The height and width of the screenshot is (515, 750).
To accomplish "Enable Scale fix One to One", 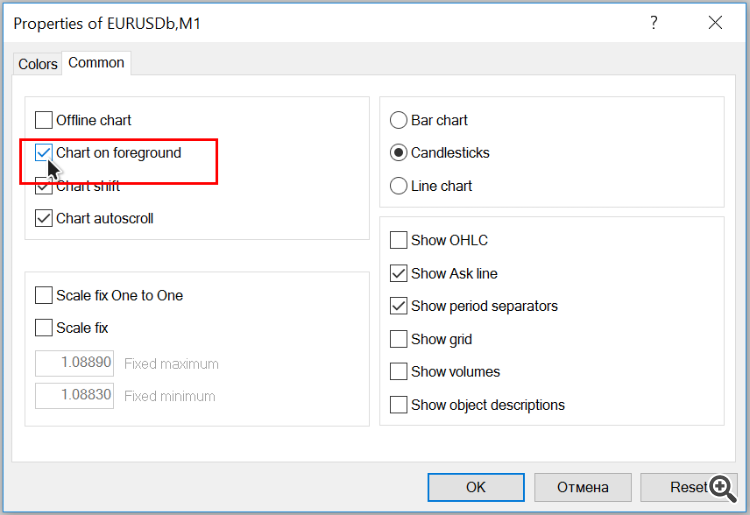I will coord(44,296).
